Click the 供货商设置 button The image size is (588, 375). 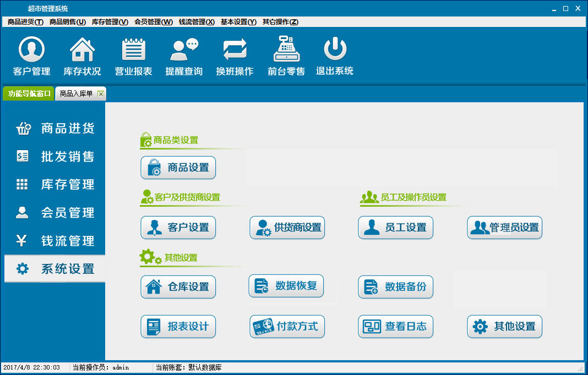(287, 228)
